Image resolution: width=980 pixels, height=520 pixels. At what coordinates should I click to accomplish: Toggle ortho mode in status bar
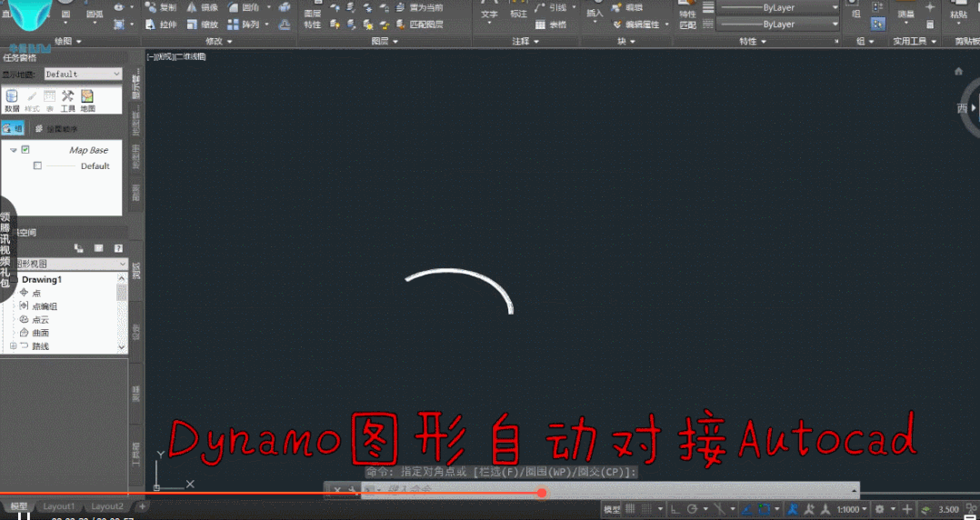pyautogui.click(x=675, y=509)
